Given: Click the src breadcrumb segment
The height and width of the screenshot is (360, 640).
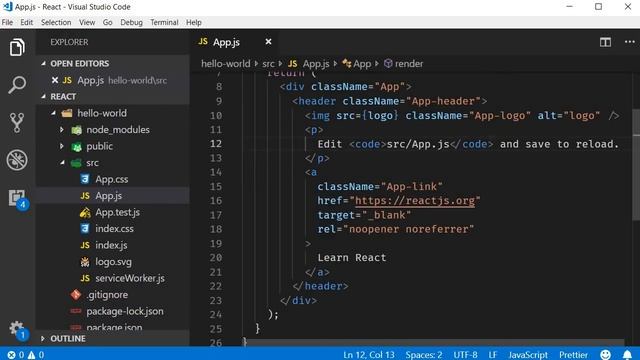Looking at the screenshot, I should tap(268, 64).
